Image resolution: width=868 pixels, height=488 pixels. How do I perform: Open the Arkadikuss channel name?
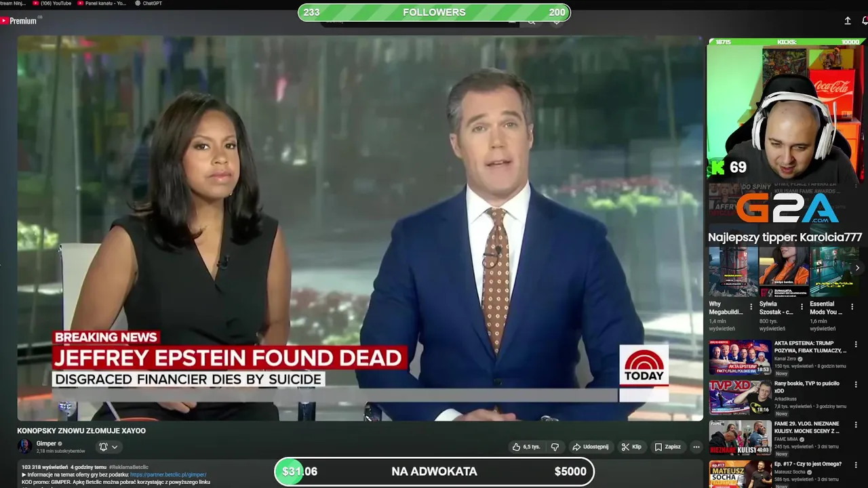(x=785, y=399)
